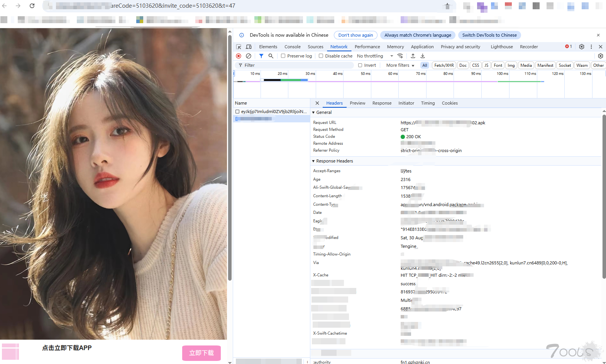Show the request Cookies tab

[x=450, y=103]
